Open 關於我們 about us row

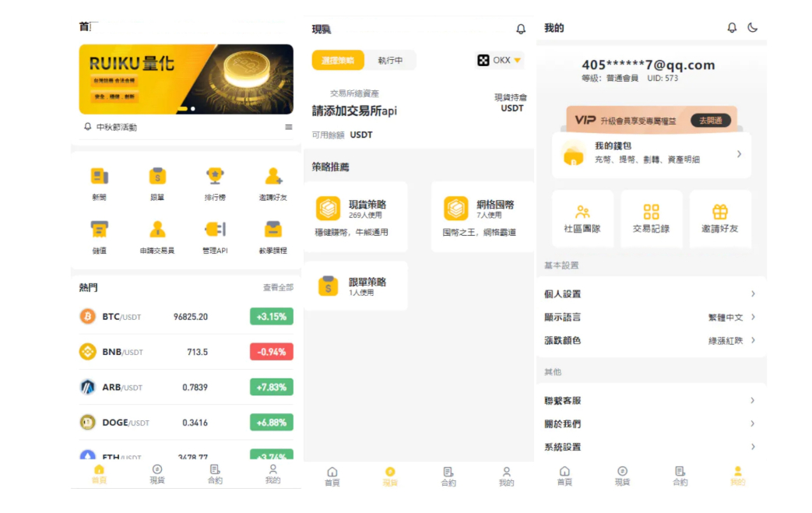(x=650, y=423)
